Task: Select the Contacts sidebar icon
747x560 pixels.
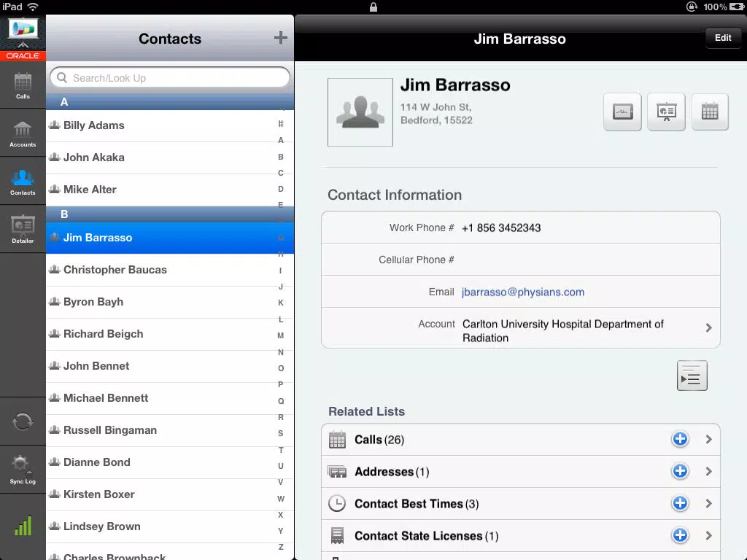Action: (x=23, y=182)
